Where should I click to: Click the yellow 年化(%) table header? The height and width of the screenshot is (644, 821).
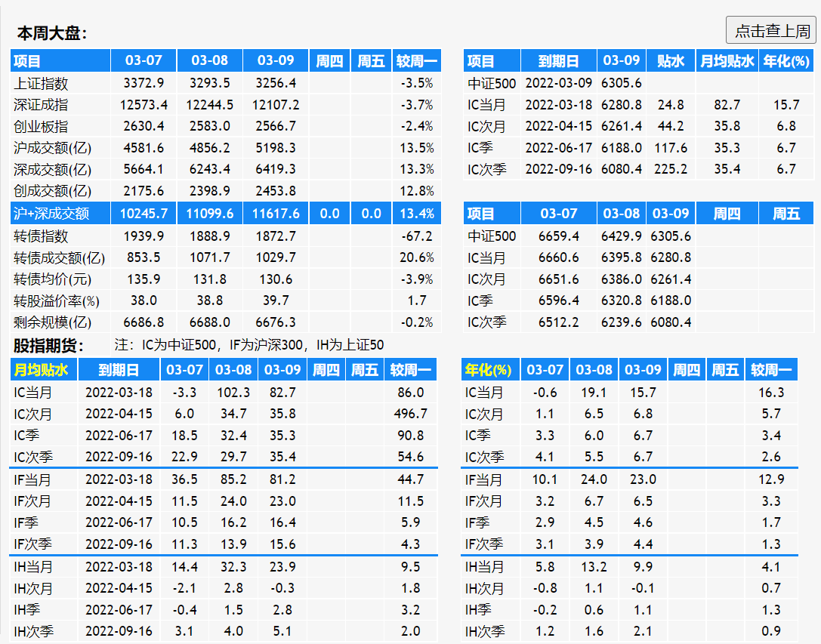point(488,370)
